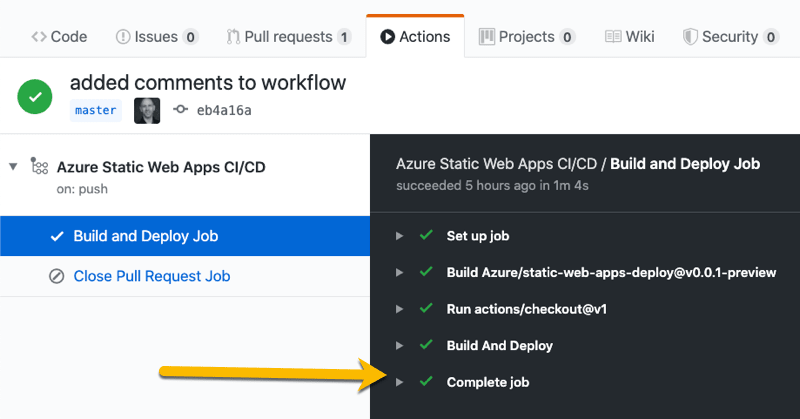Click the Code angle-brackets icon
Screen dimensions: 800x419
[x=39, y=37]
